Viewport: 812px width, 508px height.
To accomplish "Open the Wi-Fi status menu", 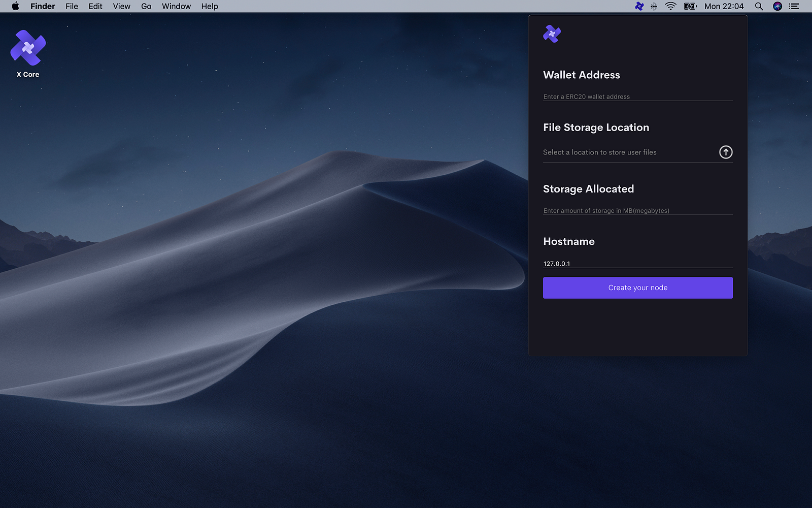I will [x=670, y=6].
